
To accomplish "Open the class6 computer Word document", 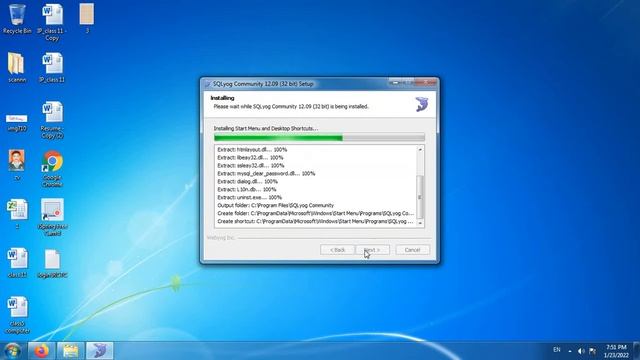I will click(x=17, y=315).
